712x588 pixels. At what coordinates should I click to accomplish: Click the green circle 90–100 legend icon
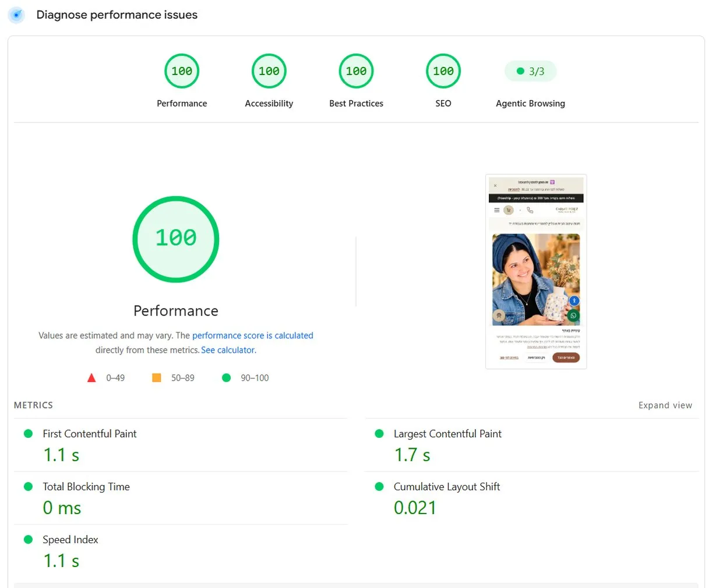pyautogui.click(x=227, y=378)
